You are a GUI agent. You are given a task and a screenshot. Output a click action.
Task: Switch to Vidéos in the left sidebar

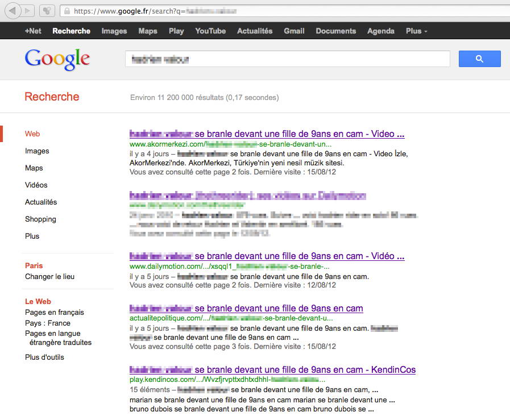click(36, 185)
